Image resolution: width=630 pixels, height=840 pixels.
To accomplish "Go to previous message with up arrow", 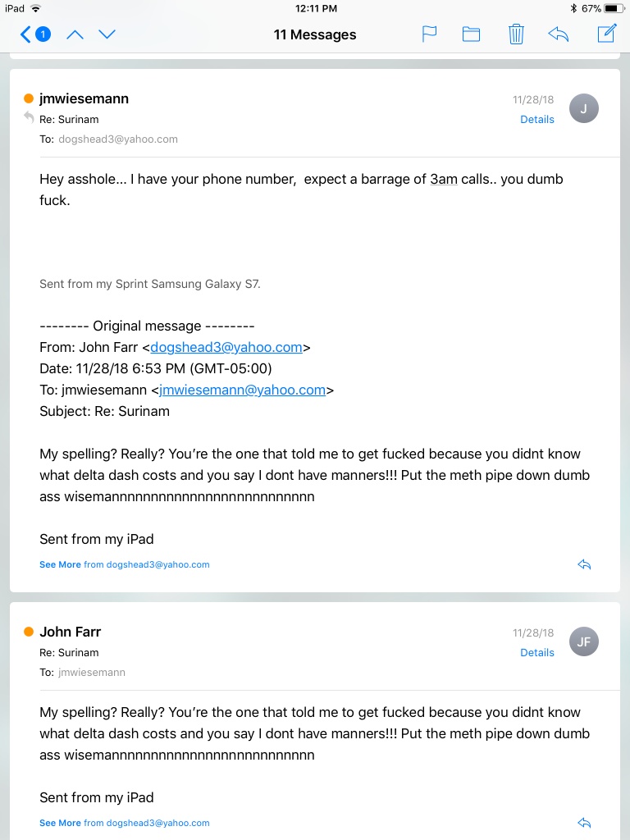I will (x=75, y=34).
